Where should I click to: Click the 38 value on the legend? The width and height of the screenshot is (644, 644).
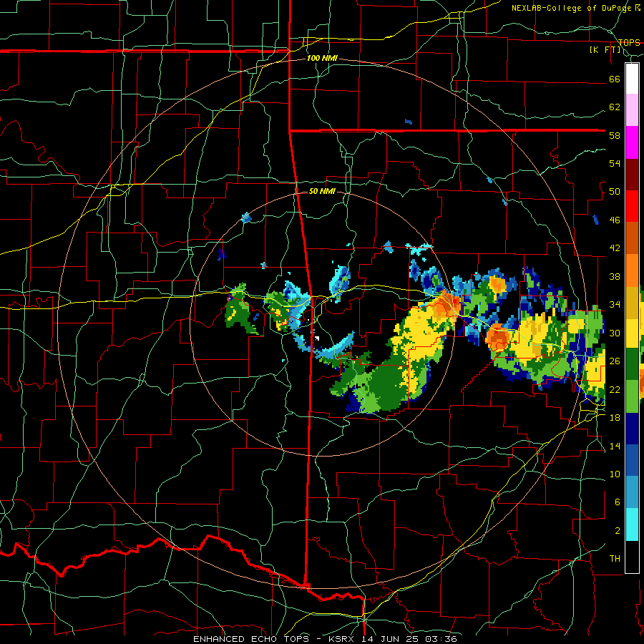[615, 276]
